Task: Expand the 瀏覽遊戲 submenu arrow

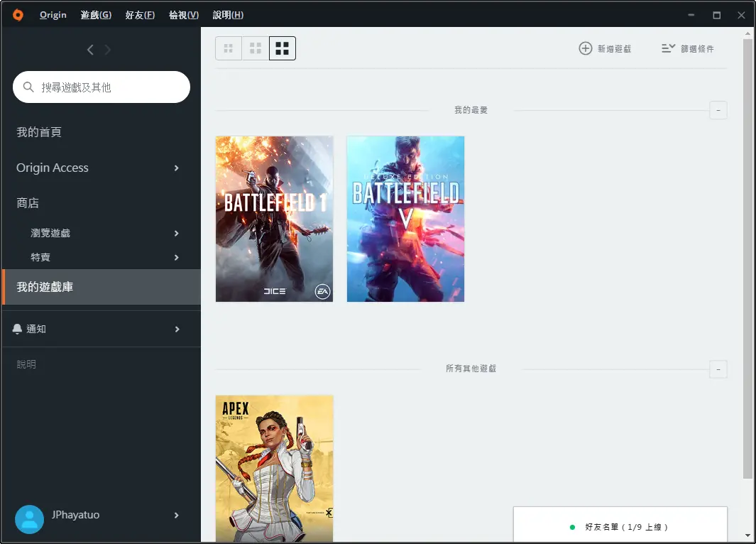Action: pos(177,234)
